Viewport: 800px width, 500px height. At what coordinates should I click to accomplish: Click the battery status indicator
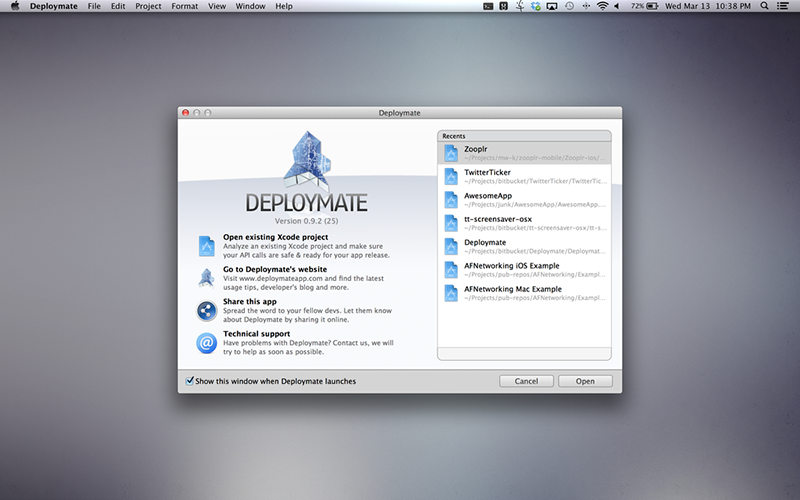644,6
